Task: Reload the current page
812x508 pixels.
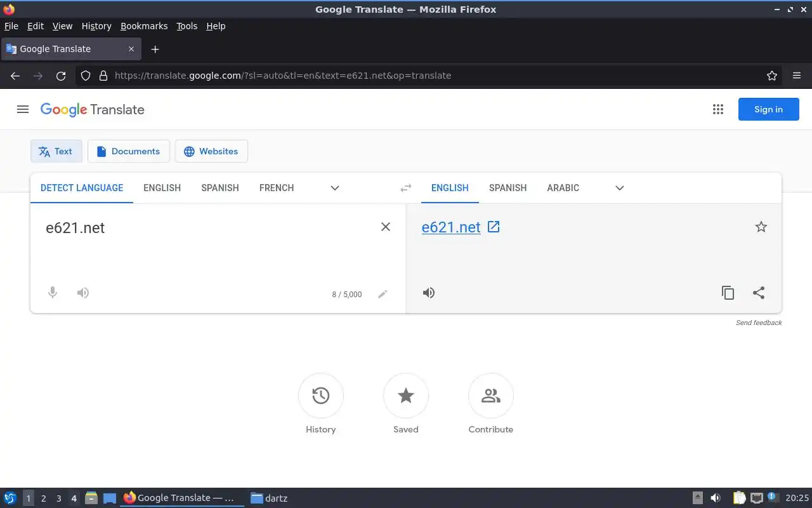Action: [x=61, y=76]
